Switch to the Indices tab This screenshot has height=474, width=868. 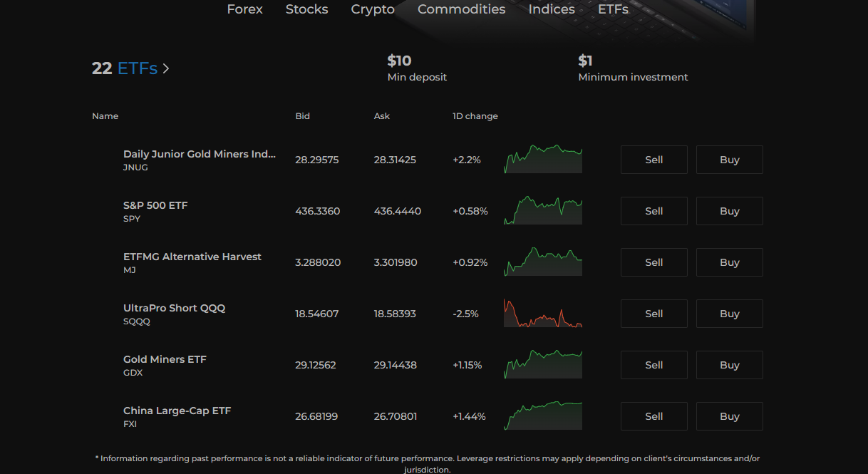click(x=552, y=9)
